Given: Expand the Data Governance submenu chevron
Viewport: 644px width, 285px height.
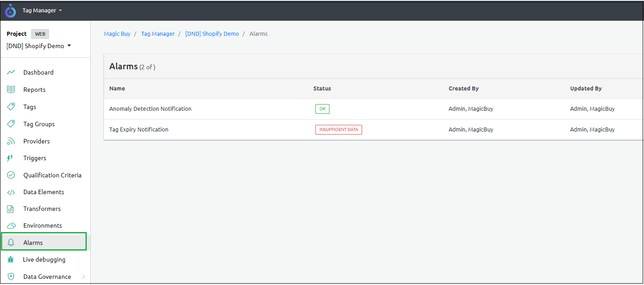Looking at the screenshot, I should click(x=83, y=277).
